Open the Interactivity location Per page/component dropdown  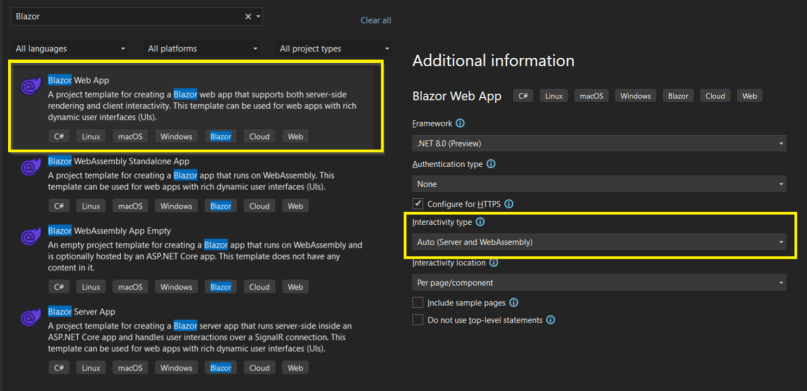coord(599,282)
